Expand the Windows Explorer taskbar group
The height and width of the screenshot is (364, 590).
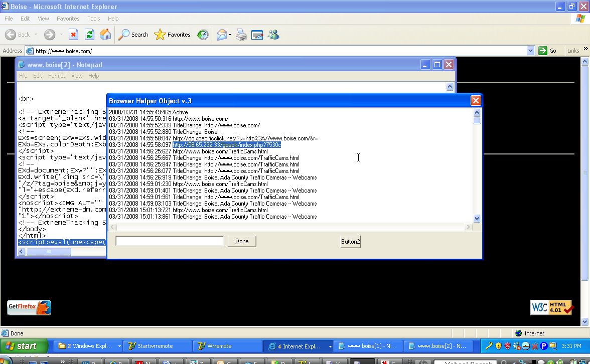[x=119, y=346]
